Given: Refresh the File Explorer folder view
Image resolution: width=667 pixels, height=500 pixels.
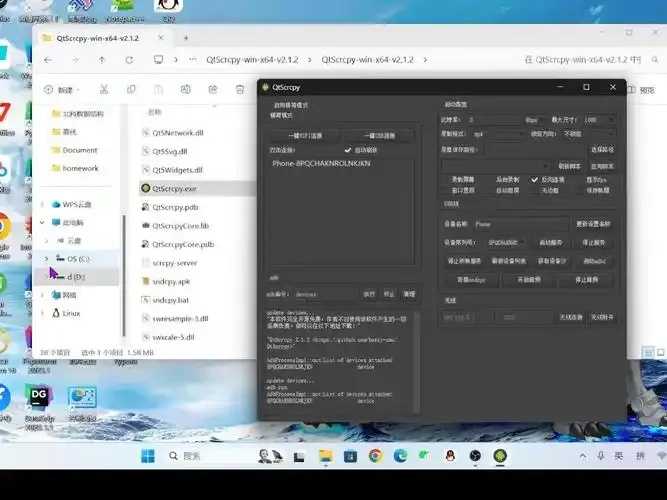Looking at the screenshot, I should coord(129,60).
